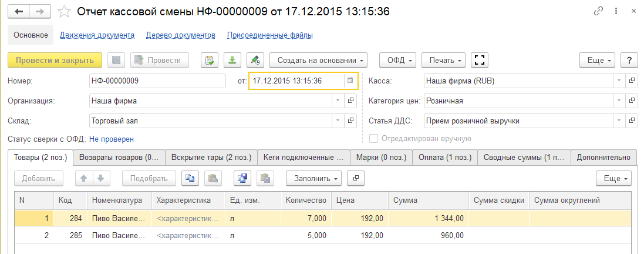Expand the Организация dropdown list
The image size is (644, 254).
(x=337, y=101)
